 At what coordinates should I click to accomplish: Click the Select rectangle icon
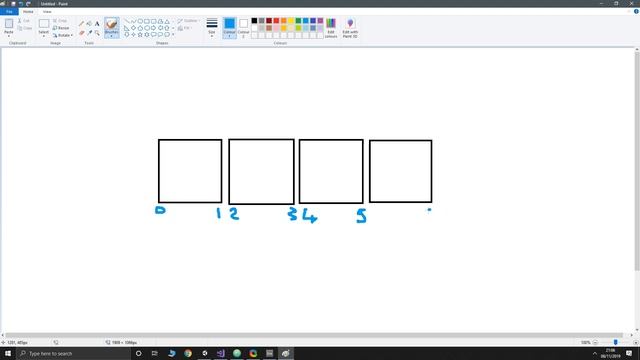point(44,24)
